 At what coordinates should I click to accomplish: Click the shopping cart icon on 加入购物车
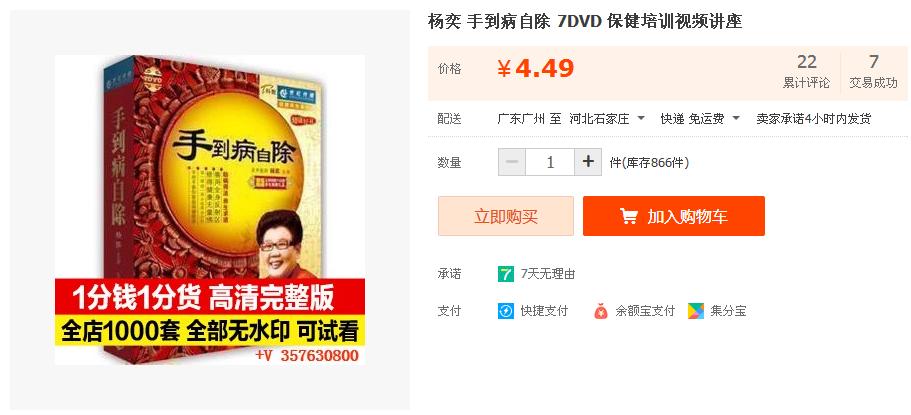pos(629,217)
